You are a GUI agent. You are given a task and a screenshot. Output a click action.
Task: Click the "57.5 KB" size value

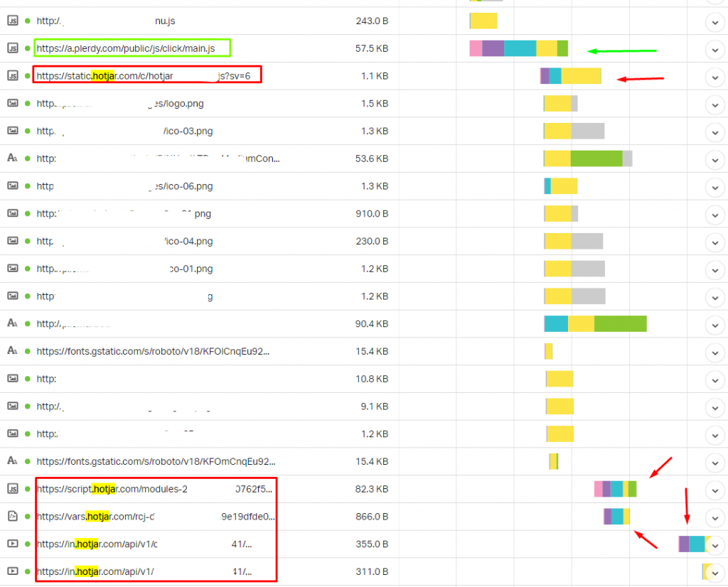pos(371,48)
